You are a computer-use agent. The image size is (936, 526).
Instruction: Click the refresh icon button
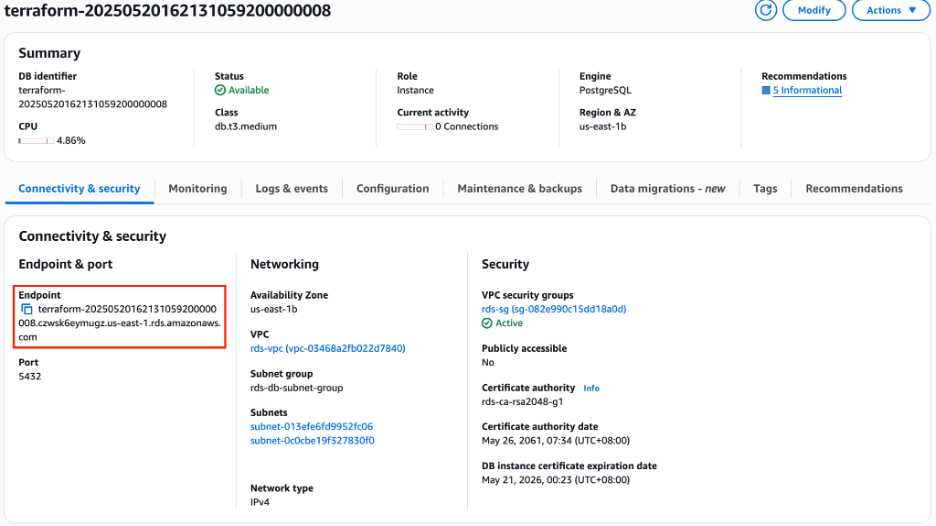(x=766, y=10)
